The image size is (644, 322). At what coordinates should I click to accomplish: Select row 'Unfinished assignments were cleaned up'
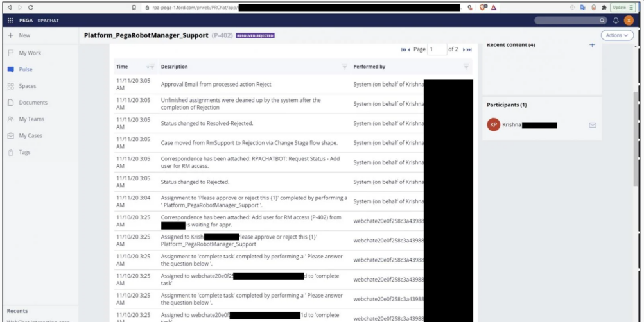click(x=293, y=104)
